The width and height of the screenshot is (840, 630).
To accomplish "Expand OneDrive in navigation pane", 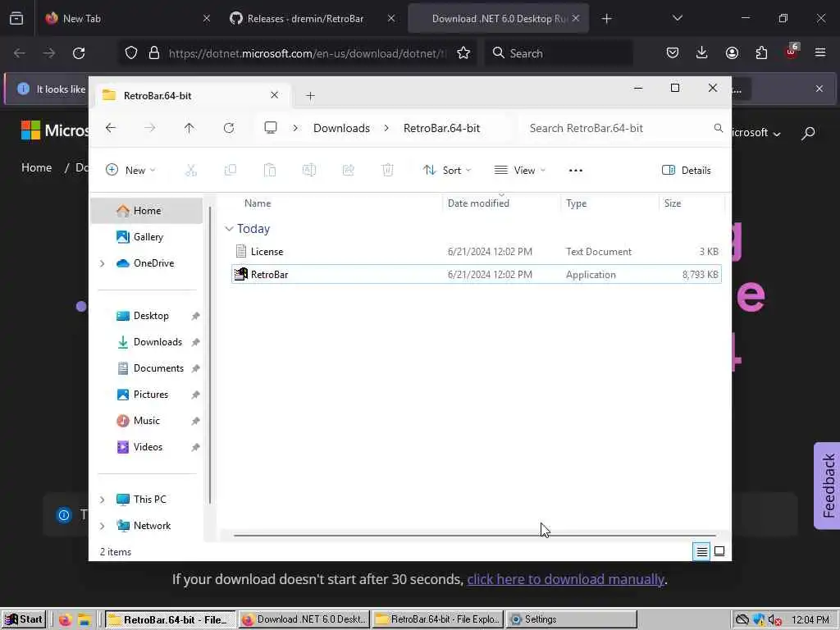I will (x=103, y=263).
